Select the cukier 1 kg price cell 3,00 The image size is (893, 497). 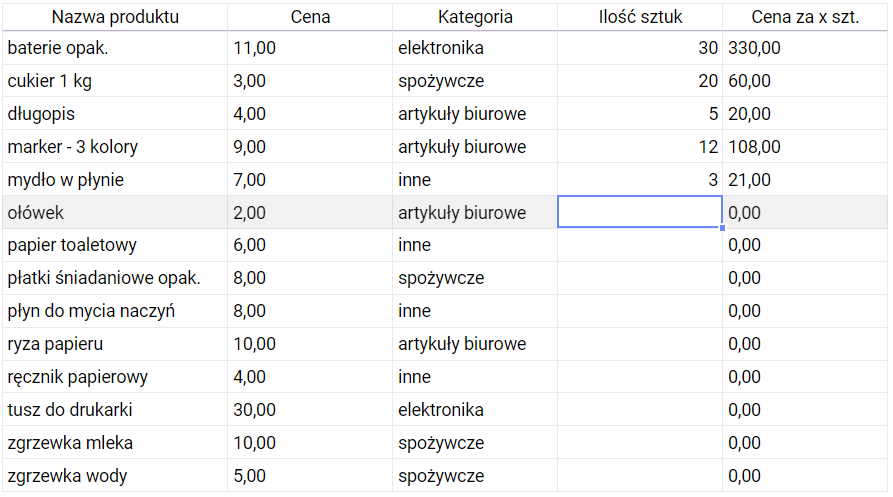(x=310, y=81)
